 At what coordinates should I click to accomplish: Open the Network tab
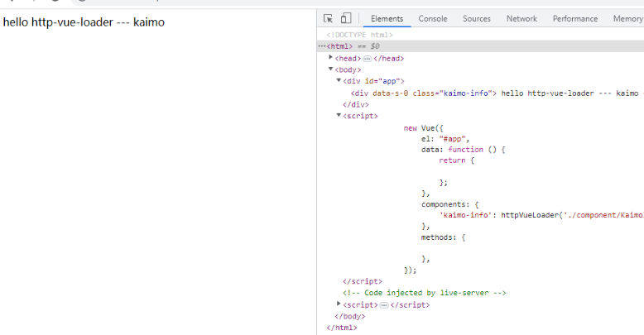click(521, 18)
